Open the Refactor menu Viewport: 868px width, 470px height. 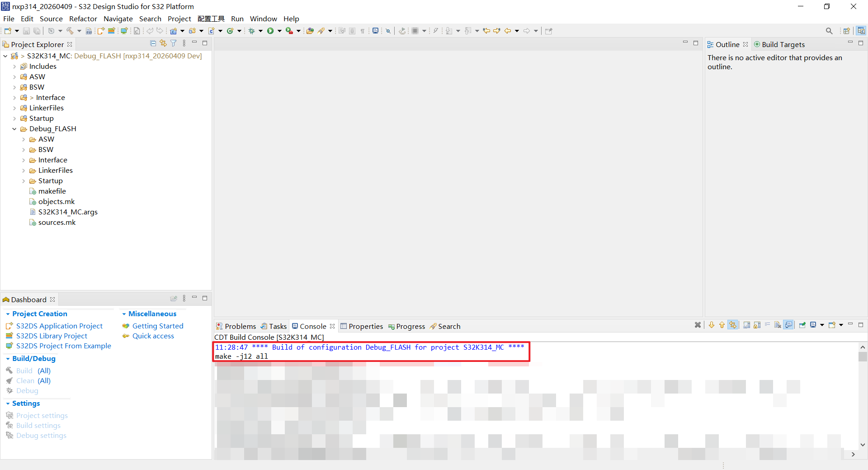[x=83, y=19]
